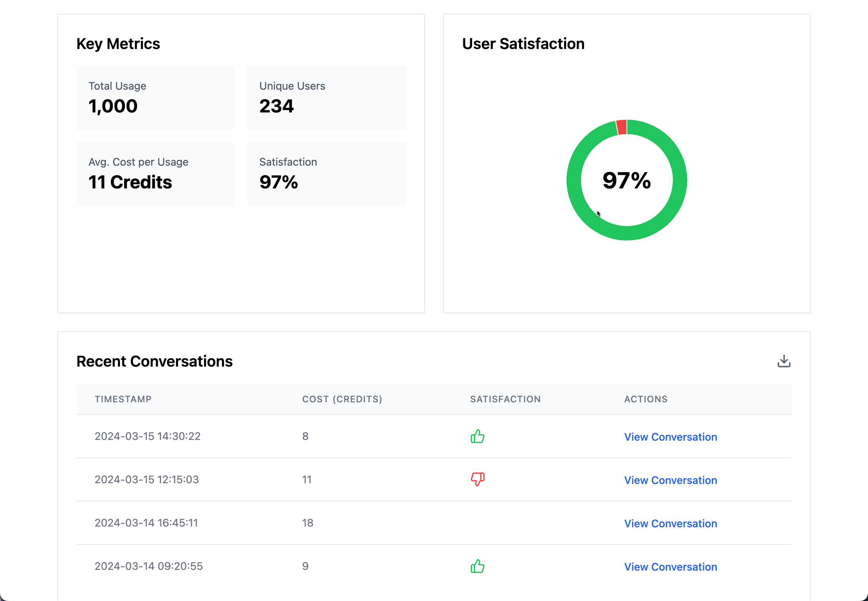Image resolution: width=868 pixels, height=601 pixels.
Task: Click the thumbs up satisfaction icon dated 2024-03-15
Action: (x=477, y=437)
